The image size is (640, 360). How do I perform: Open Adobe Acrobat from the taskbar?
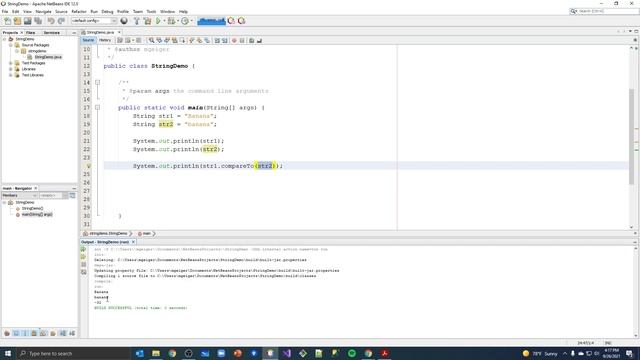pos(384,353)
